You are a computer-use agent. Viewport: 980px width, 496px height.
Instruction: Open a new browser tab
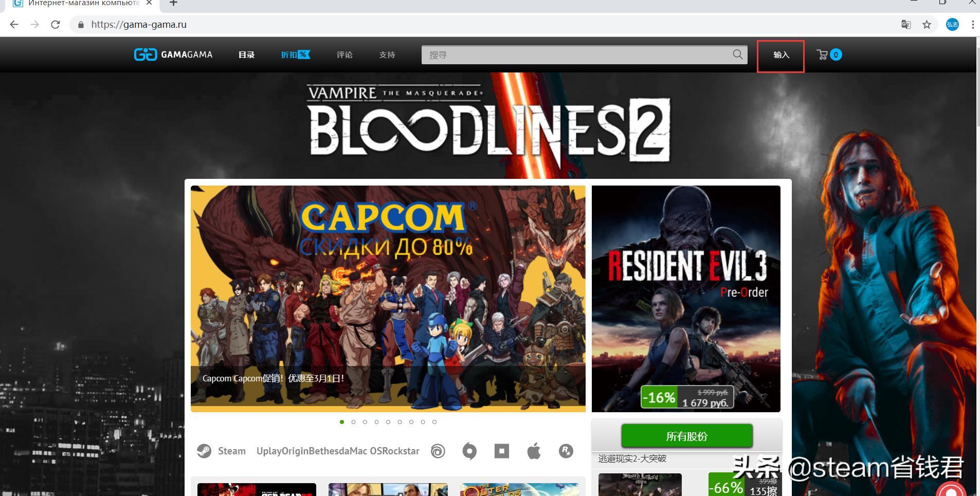[x=173, y=3]
